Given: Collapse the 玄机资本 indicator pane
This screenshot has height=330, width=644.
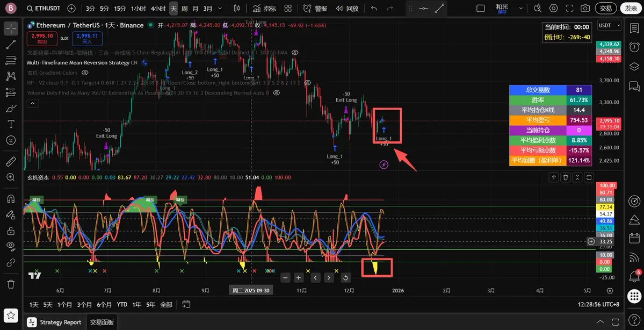Looking at the screenshot, I should pos(577,177).
